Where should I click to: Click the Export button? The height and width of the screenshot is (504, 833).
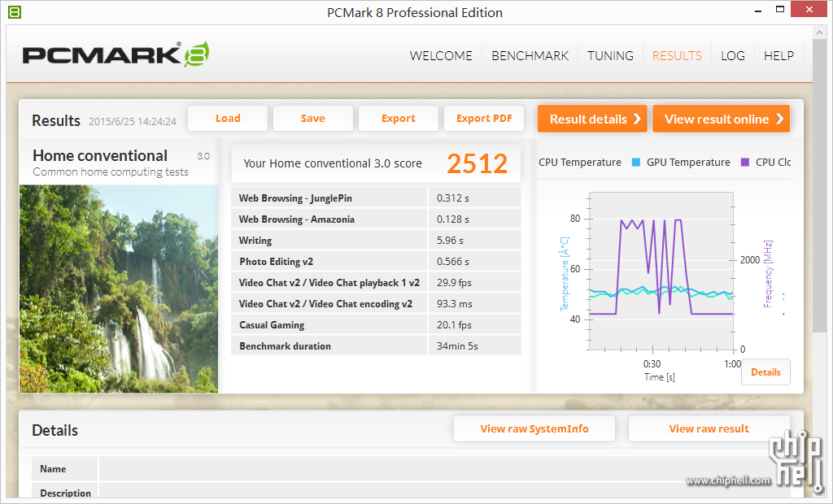tap(399, 119)
